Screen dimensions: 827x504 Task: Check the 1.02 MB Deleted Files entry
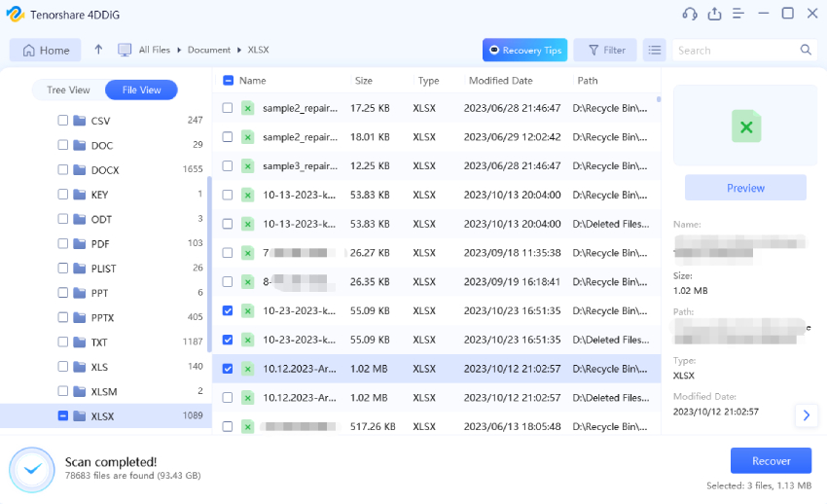coord(228,398)
